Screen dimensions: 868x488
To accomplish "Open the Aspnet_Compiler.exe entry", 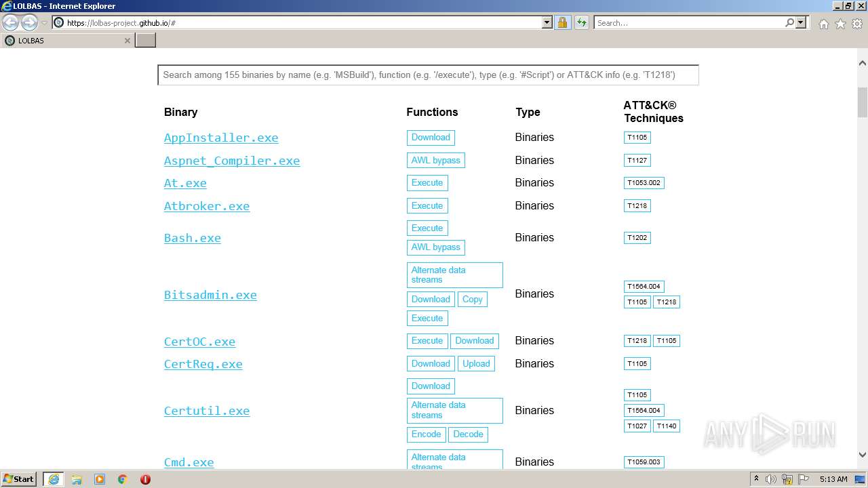I will tap(232, 161).
